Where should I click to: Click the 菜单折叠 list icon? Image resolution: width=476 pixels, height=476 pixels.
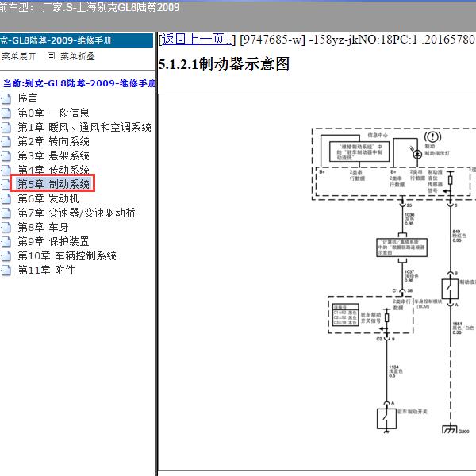point(51,56)
